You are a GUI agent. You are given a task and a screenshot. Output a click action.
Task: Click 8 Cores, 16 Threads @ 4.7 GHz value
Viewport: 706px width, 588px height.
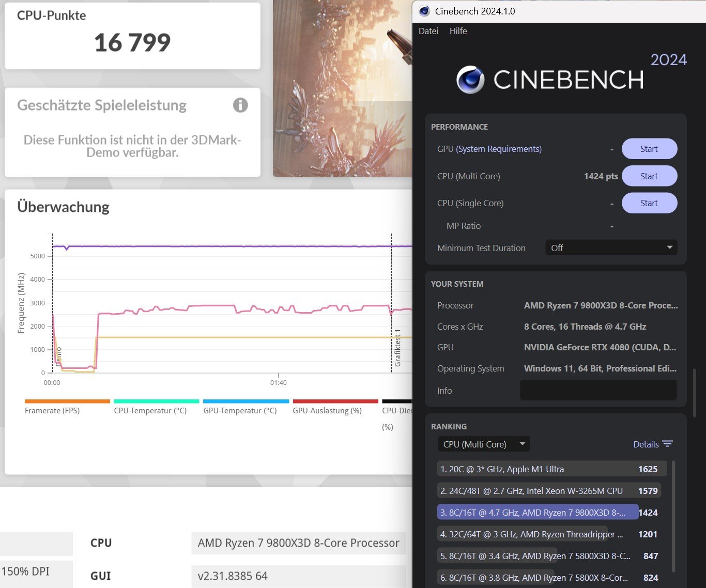[585, 327]
